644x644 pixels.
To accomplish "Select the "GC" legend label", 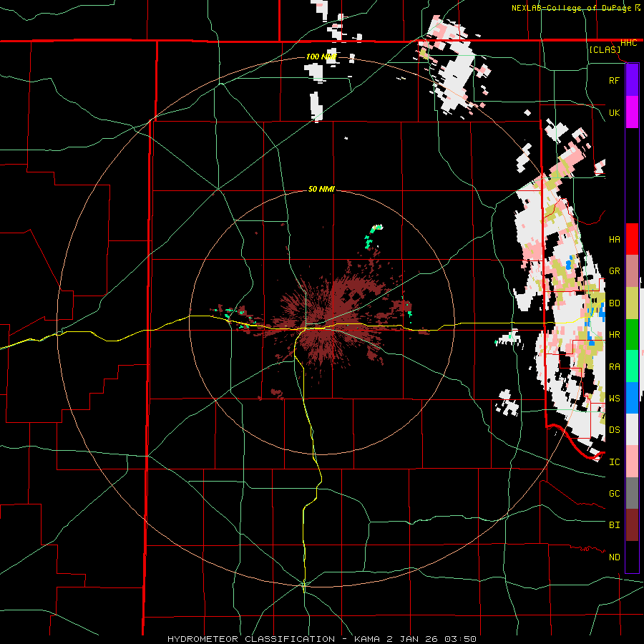I will click(614, 494).
